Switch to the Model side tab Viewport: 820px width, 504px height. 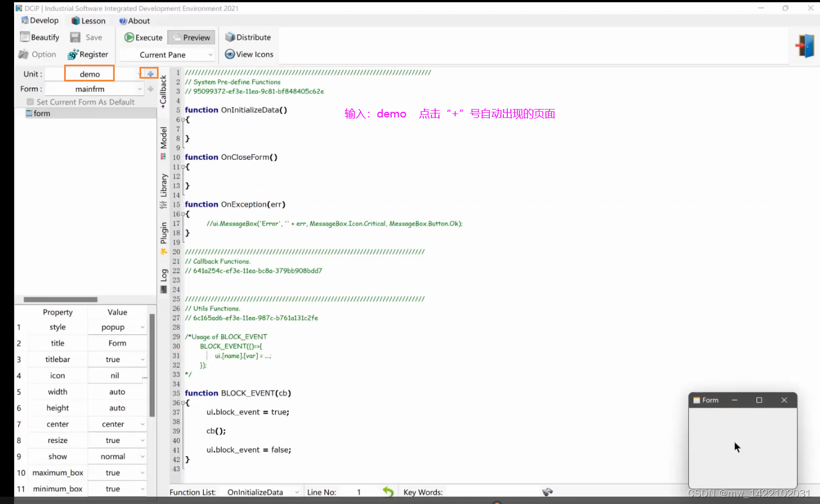[x=163, y=143]
